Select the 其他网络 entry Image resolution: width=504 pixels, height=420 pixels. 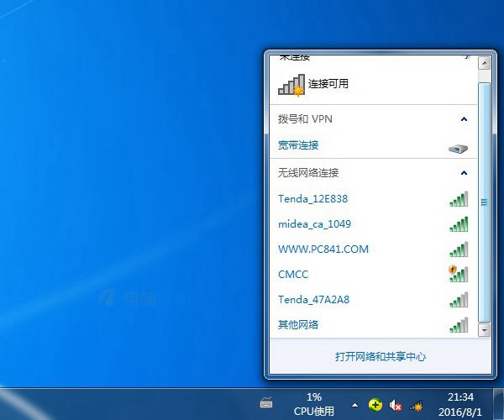tap(297, 325)
